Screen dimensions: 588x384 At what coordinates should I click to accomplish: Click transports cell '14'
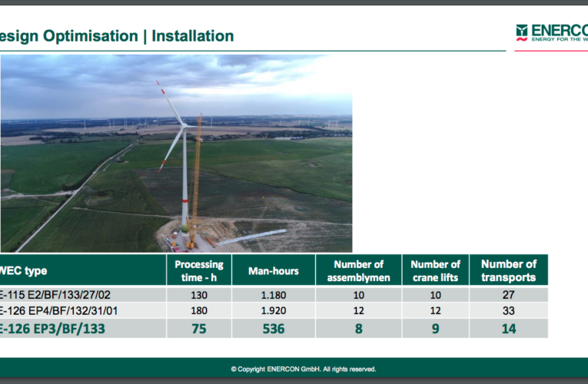[509, 329]
